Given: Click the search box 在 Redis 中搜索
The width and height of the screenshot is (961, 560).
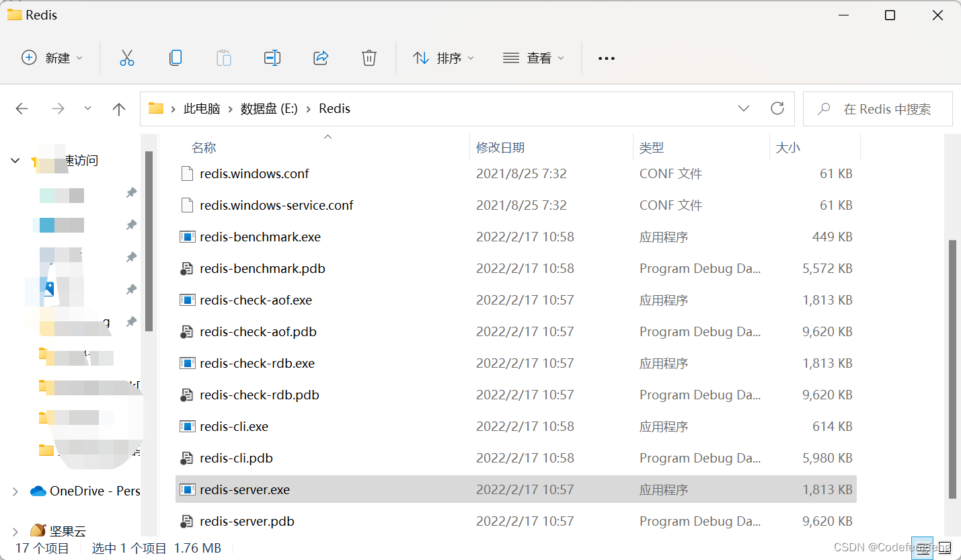Looking at the screenshot, I should pos(878,109).
